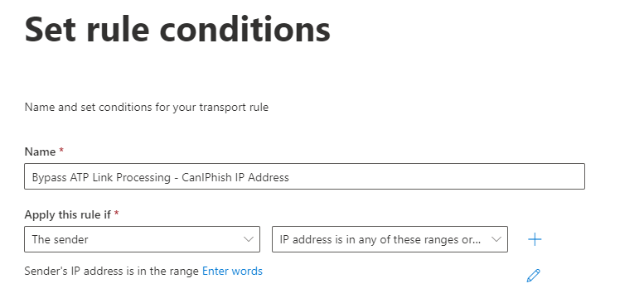Expand the IP address ranges dropdown chevron

(496, 239)
